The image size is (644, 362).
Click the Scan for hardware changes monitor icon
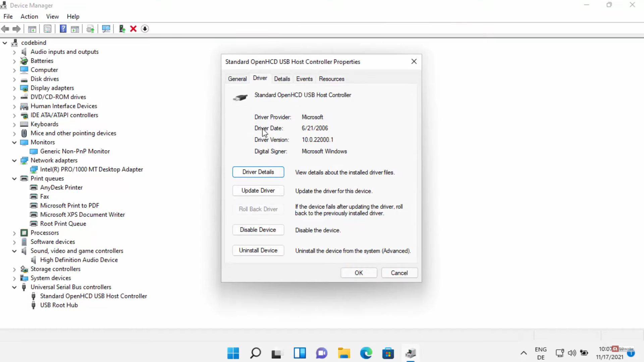pos(106,29)
